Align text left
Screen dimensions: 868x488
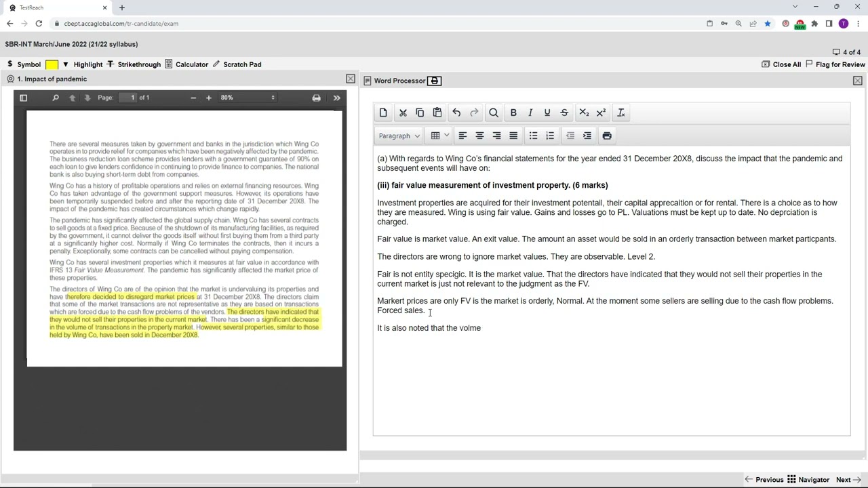462,136
